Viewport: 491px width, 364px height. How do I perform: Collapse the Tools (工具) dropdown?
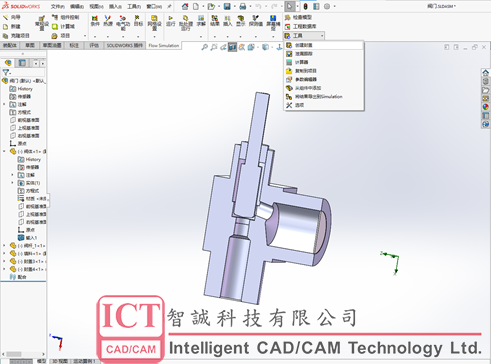pyautogui.click(x=304, y=36)
